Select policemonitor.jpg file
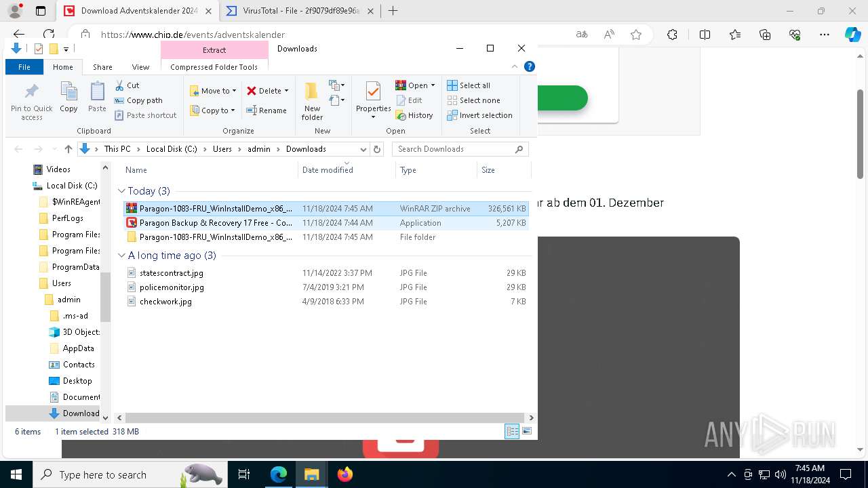Screen dimensions: 868x488 pyautogui.click(x=326, y=287)
